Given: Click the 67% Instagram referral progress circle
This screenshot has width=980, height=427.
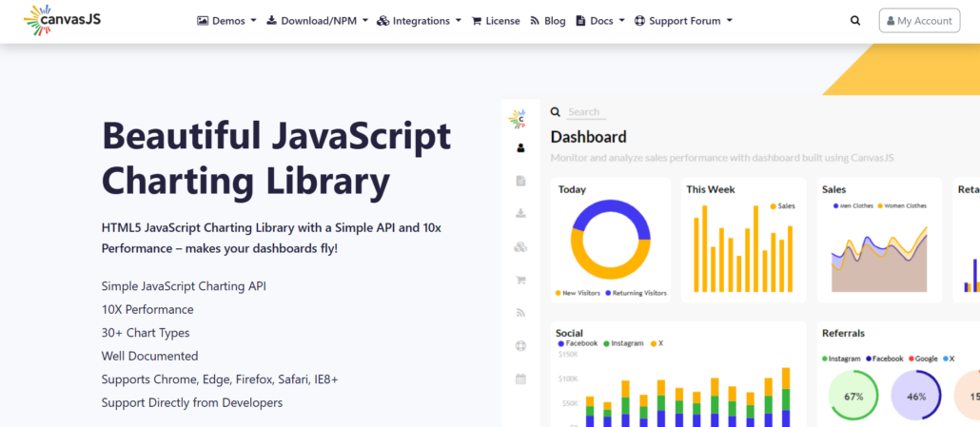Looking at the screenshot, I should tap(853, 396).
